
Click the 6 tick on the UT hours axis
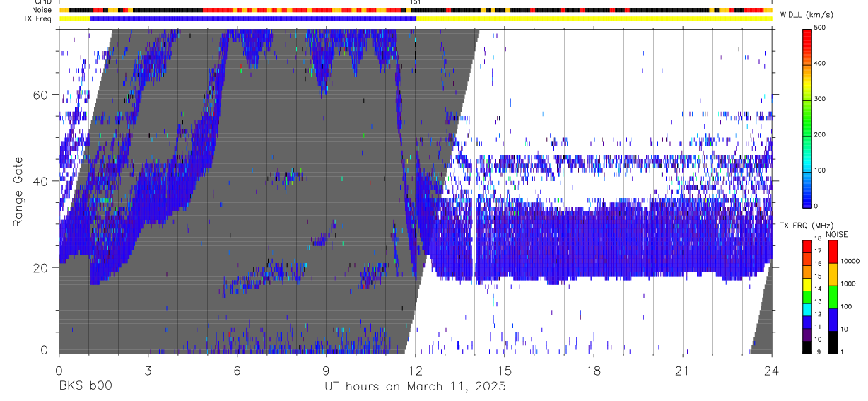[237, 371]
